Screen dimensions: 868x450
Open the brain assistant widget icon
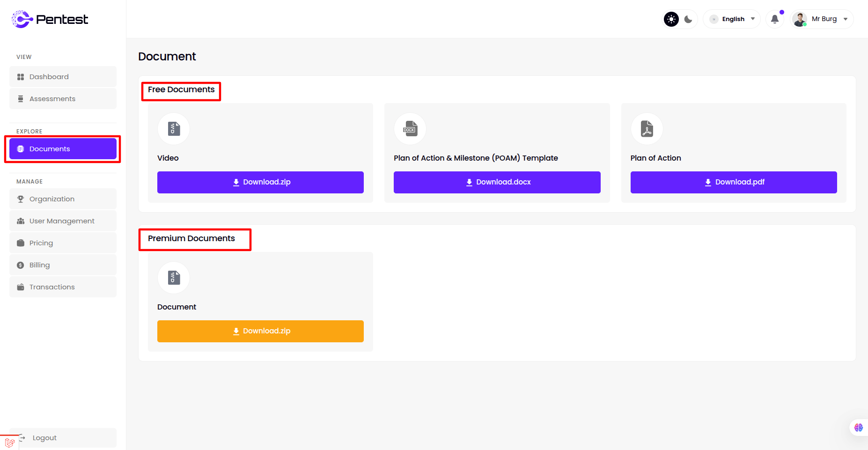[858, 428]
